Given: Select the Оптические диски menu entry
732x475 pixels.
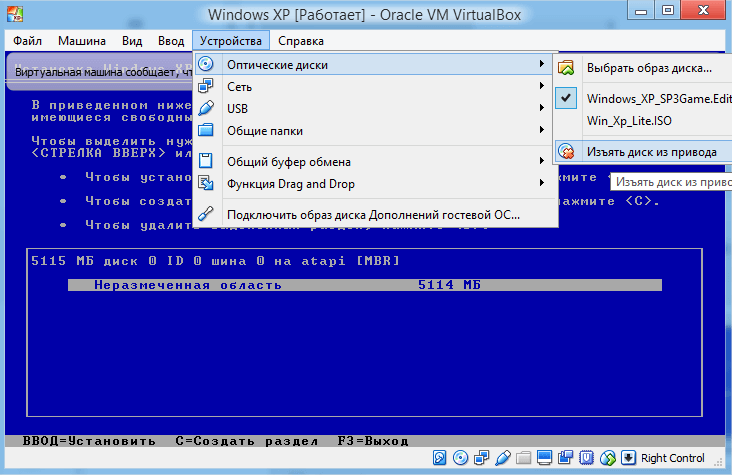Looking at the screenshot, I should tap(375, 64).
